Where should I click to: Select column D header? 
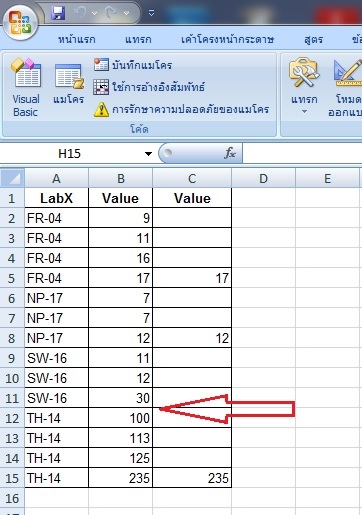[x=263, y=178]
